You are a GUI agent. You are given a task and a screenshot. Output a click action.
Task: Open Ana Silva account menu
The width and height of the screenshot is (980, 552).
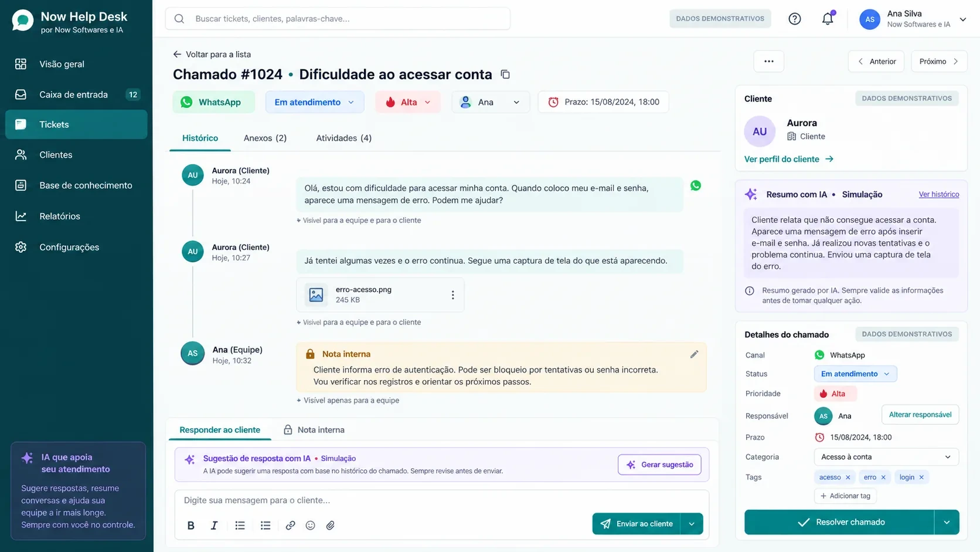pos(913,19)
